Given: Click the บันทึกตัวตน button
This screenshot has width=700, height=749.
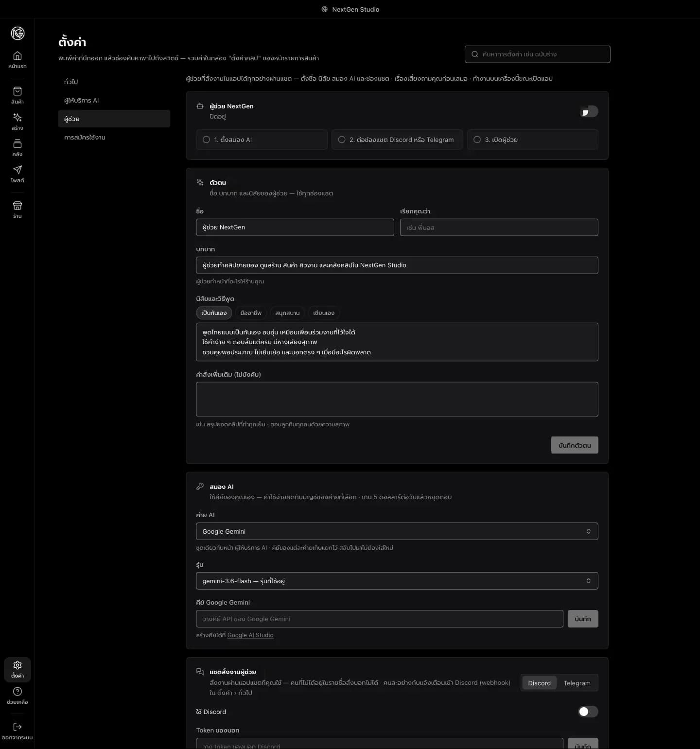Looking at the screenshot, I should (x=575, y=445).
